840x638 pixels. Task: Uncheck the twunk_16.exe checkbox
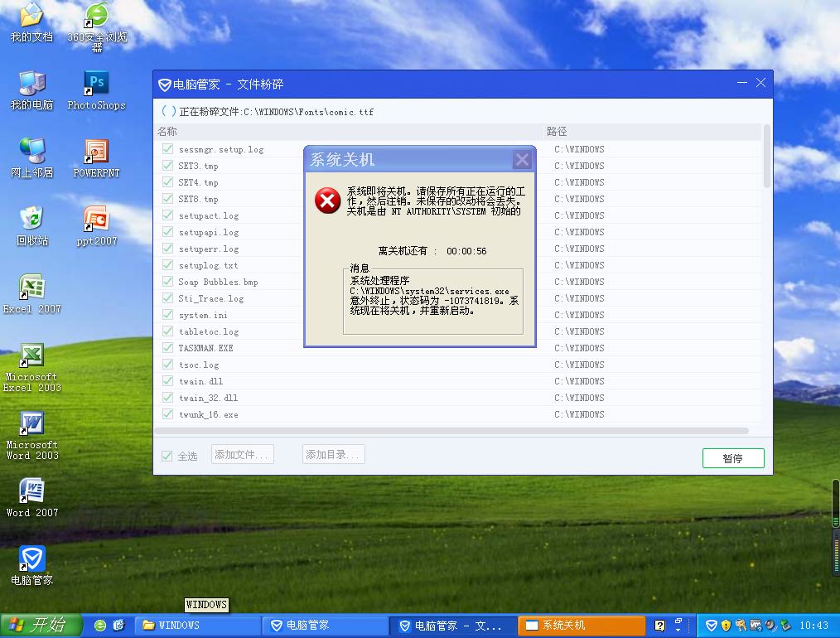(x=167, y=414)
